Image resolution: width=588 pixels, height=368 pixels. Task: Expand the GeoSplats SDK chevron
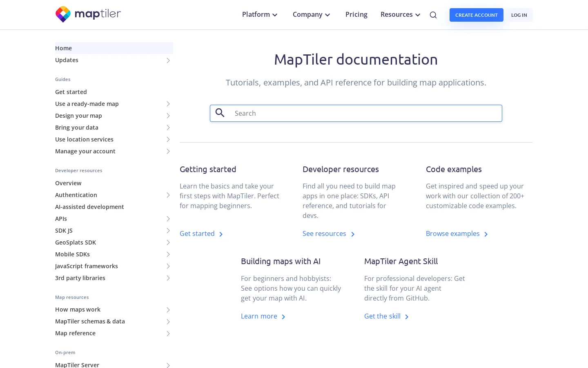coord(168,242)
